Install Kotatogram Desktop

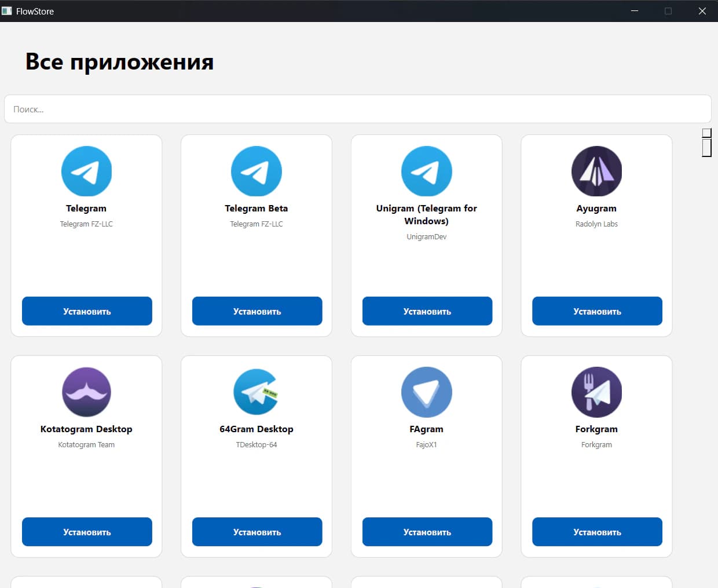click(87, 532)
